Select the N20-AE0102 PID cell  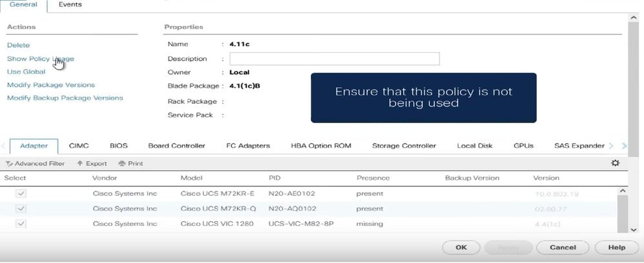[x=292, y=193]
